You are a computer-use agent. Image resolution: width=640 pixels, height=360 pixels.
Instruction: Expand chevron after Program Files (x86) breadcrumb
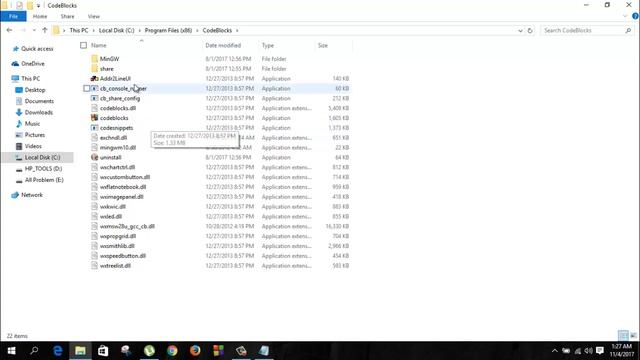(x=198, y=31)
